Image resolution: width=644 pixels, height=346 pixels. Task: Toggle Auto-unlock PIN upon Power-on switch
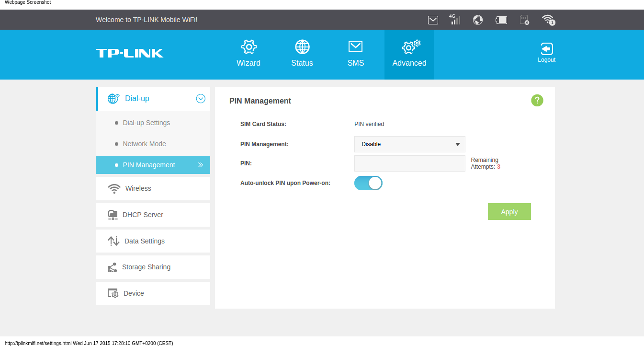point(368,183)
